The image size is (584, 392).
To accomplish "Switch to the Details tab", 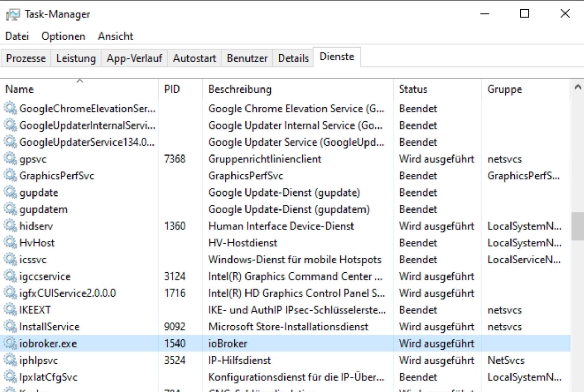I will click(293, 58).
